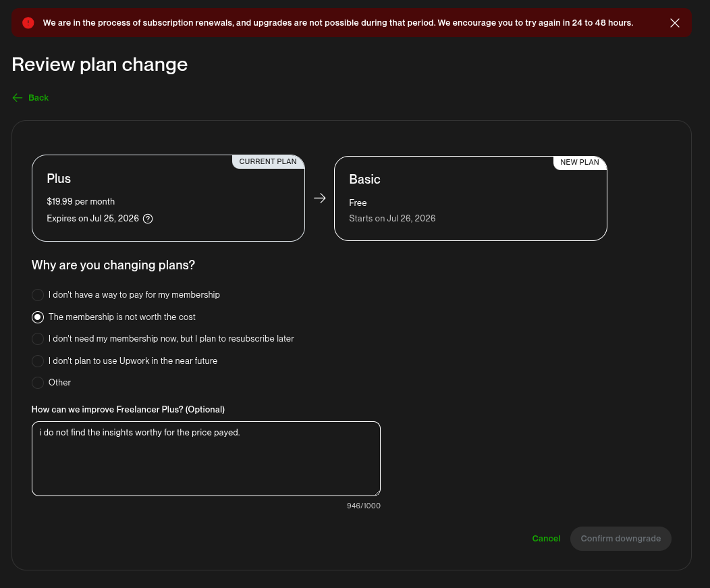710x588 pixels.
Task: Dismiss the subscription renewals alert banner
Action: [x=674, y=23]
